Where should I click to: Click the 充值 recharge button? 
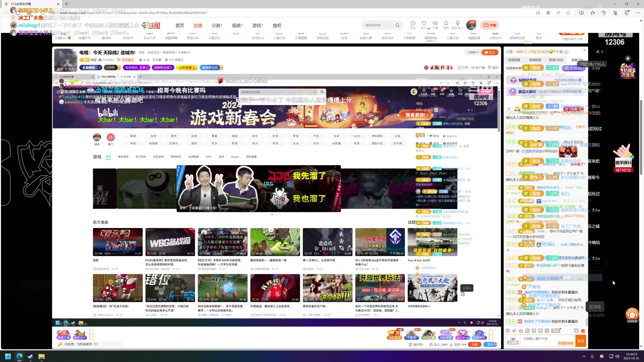tap(474, 344)
